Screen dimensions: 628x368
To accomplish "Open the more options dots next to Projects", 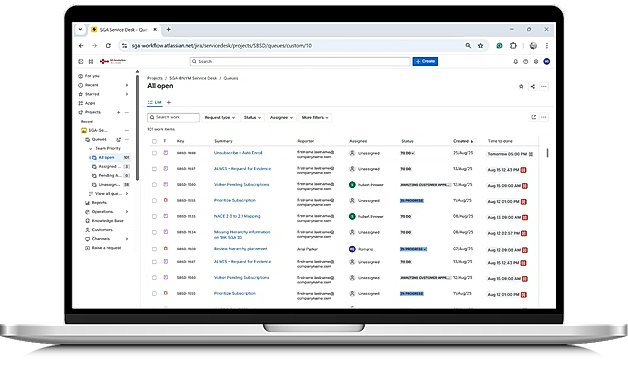I will pyautogui.click(x=127, y=112).
